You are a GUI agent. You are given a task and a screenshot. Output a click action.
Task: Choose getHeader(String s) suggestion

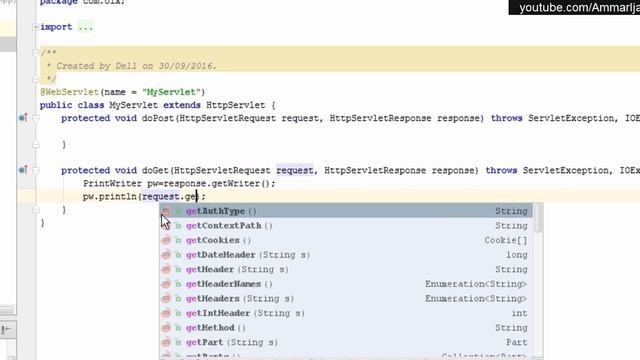[346, 270]
